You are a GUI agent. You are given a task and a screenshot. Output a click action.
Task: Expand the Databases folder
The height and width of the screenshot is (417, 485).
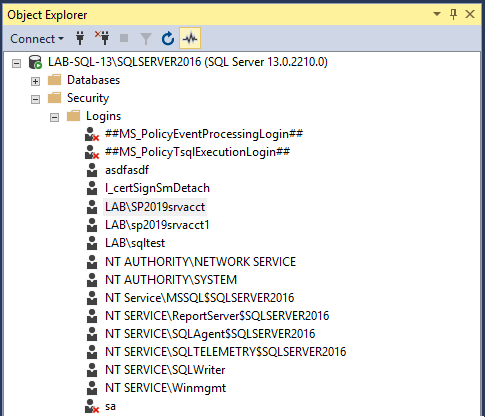tap(35, 81)
